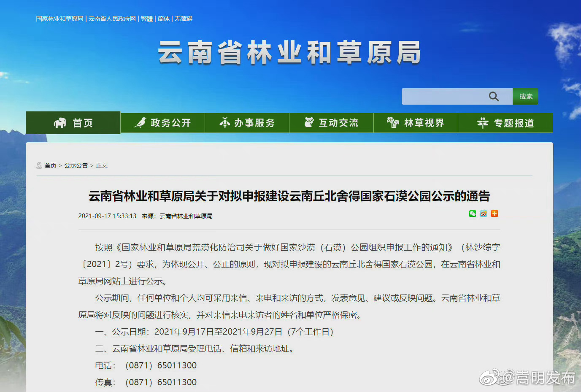
Task: Click the panda icon next to 办事服务
Action: [225, 122]
